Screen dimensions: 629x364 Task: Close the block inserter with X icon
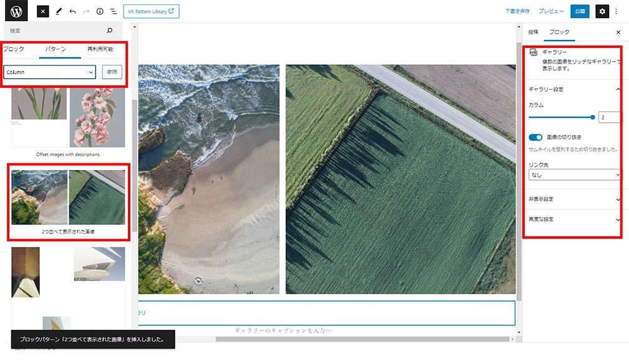point(42,11)
